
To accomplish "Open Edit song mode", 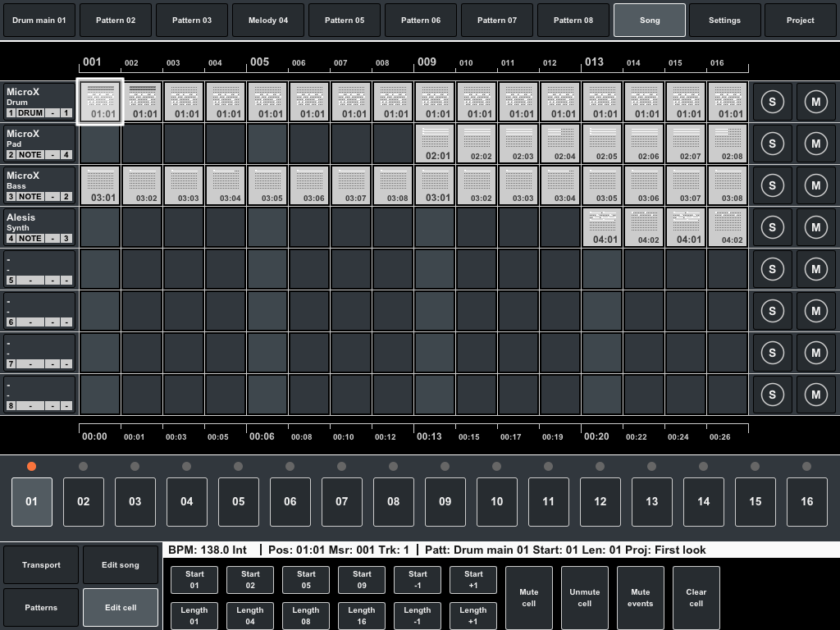I will (121, 564).
